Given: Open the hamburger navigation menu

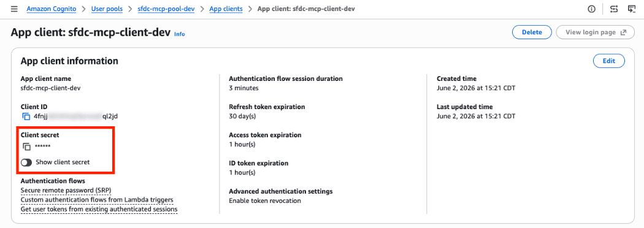Looking at the screenshot, I should coord(14,9).
